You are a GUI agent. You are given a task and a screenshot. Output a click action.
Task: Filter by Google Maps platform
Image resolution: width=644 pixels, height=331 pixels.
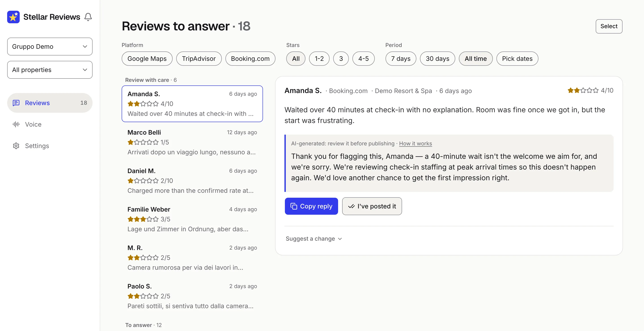point(147,59)
